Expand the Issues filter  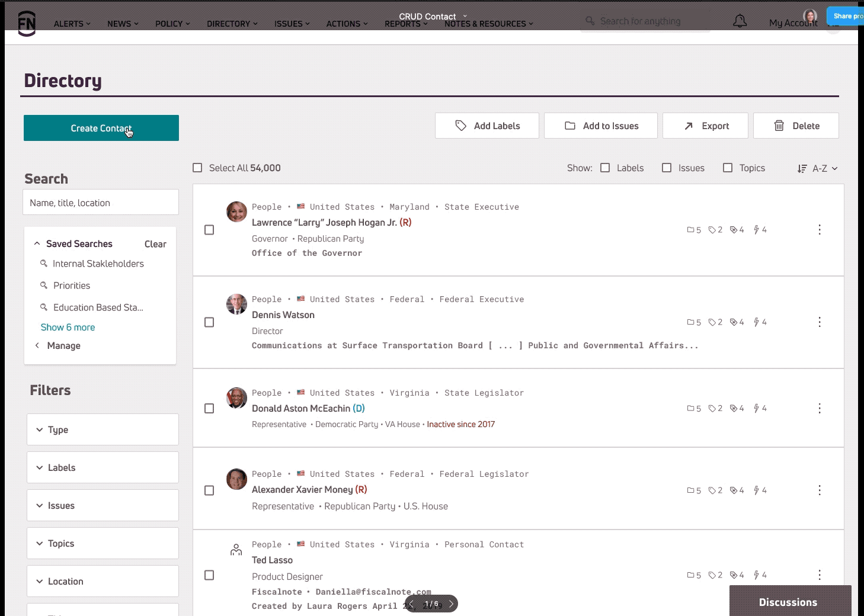coord(103,505)
